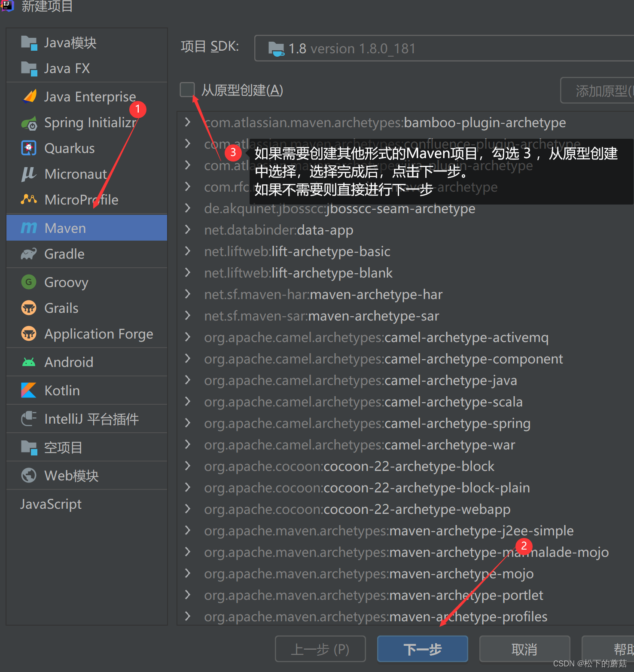Select Maven project type

pos(87,228)
